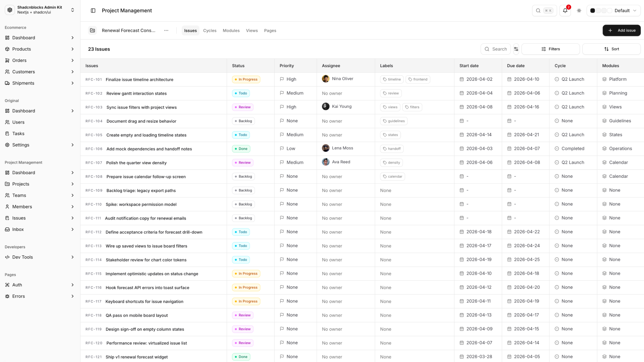Open Sort button
Screen dimensions: 644x362
[x=611, y=49]
